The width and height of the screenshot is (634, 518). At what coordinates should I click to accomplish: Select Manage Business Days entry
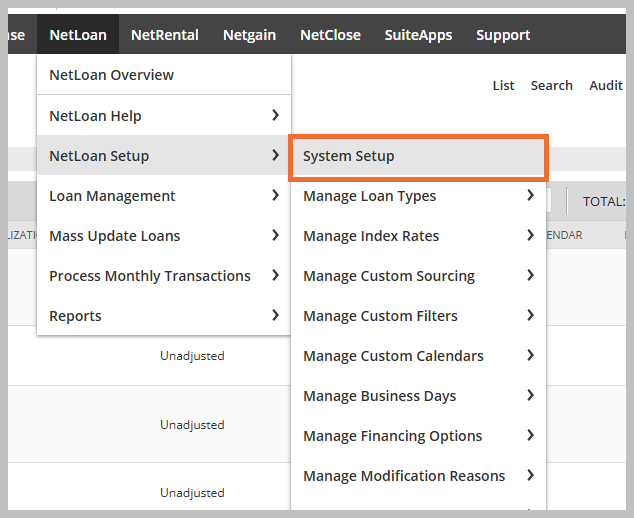pyautogui.click(x=418, y=396)
